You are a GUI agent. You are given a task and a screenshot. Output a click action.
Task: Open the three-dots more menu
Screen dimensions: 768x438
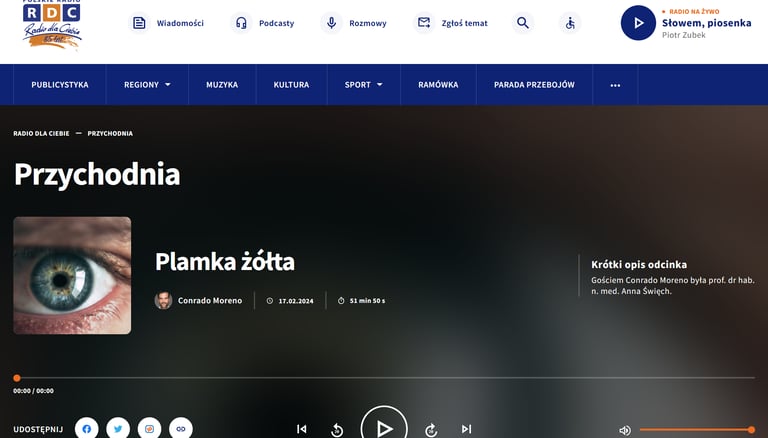tap(615, 85)
